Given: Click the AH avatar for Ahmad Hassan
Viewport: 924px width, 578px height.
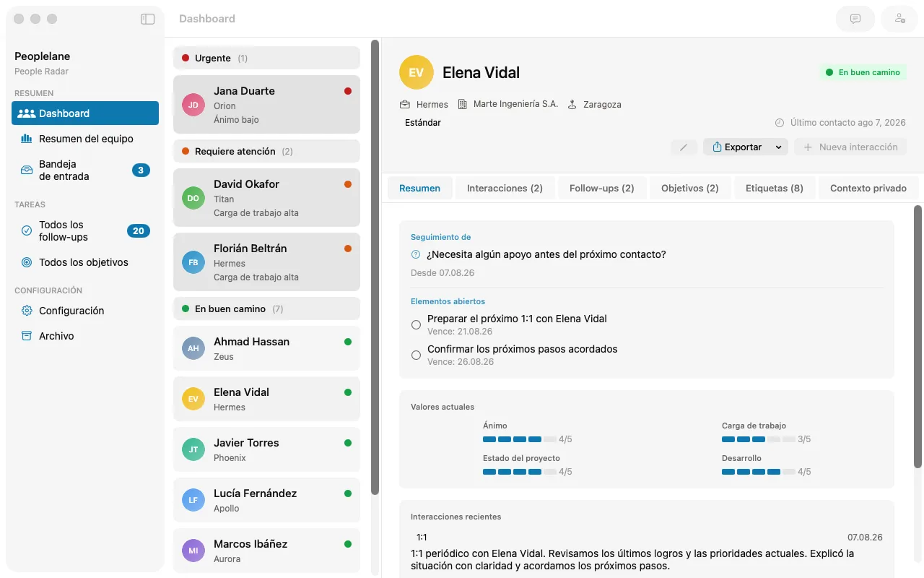Looking at the screenshot, I should [x=193, y=348].
